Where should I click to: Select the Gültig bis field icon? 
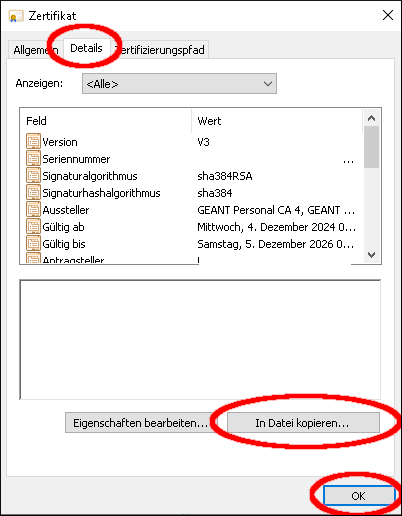coord(33,243)
